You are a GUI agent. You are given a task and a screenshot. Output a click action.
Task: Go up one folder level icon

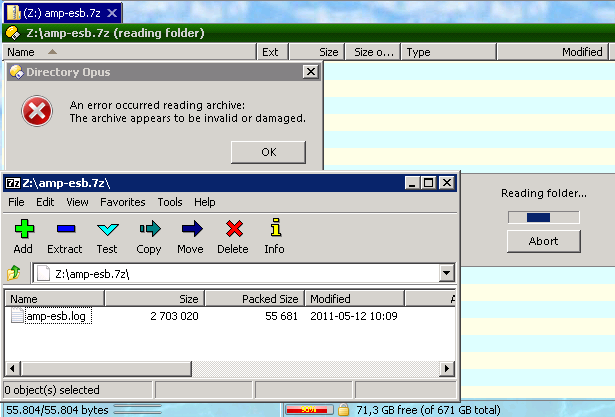click(14, 273)
